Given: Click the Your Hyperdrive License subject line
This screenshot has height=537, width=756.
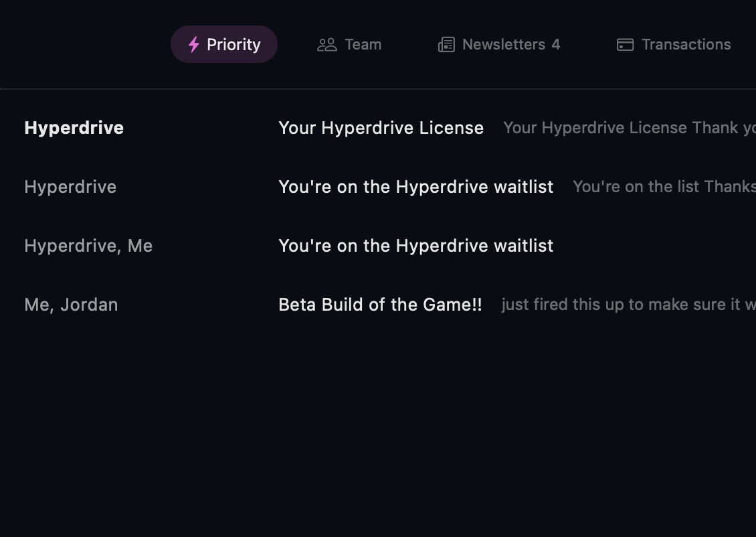Looking at the screenshot, I should [381, 128].
